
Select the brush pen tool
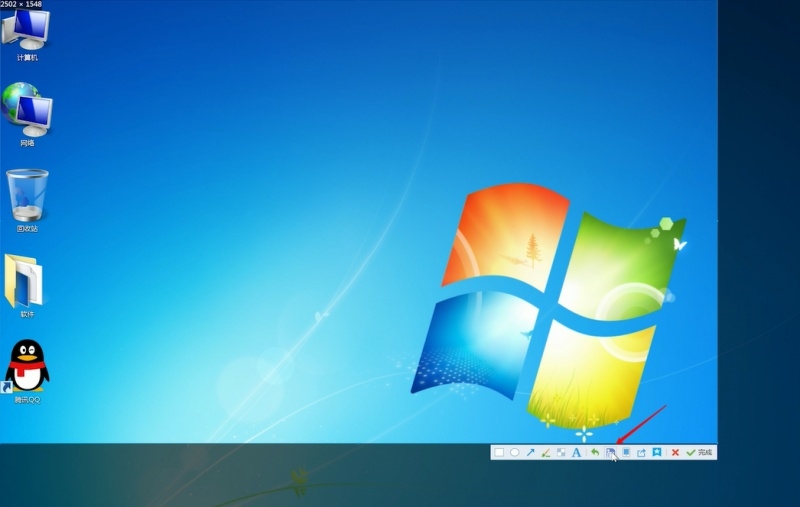[x=545, y=452]
